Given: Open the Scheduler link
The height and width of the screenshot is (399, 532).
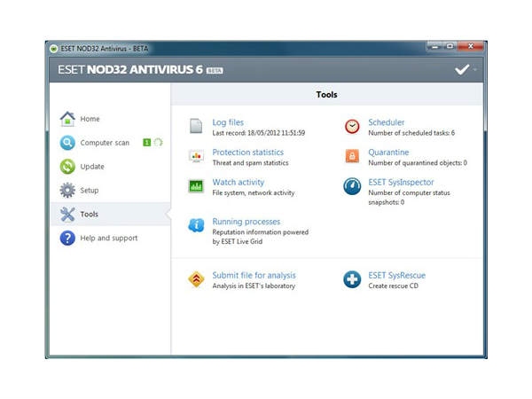Looking at the screenshot, I should (x=387, y=122).
